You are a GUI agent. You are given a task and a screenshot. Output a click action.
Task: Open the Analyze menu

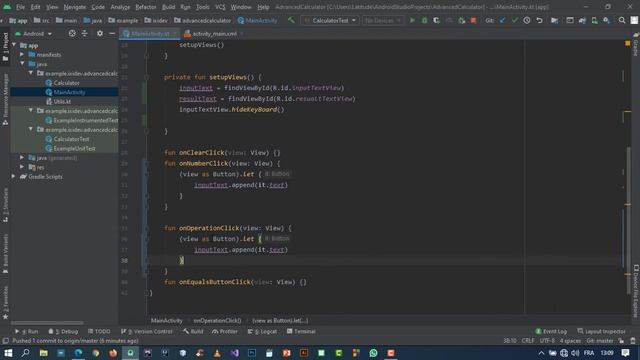coord(120,7)
